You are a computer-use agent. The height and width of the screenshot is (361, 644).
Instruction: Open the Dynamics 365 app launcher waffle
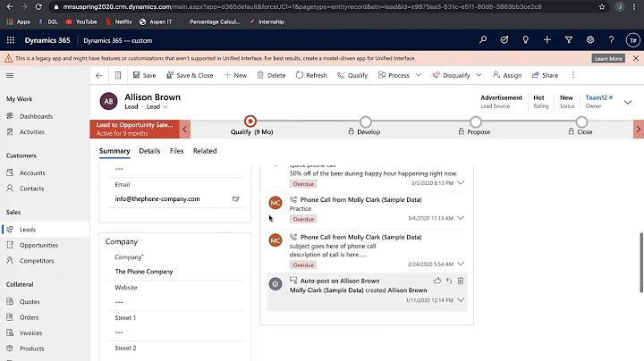pyautogui.click(x=11, y=40)
